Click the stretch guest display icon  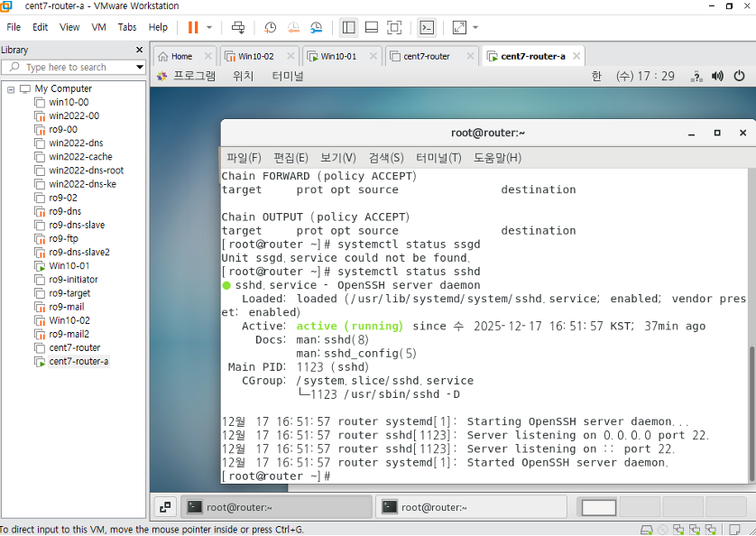tap(459, 27)
